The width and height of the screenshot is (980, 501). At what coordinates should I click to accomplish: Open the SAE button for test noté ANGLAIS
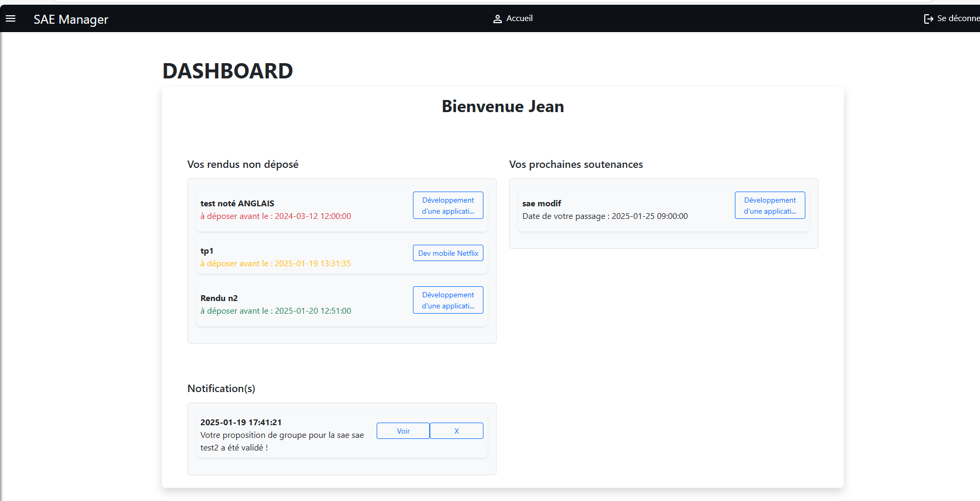(448, 205)
